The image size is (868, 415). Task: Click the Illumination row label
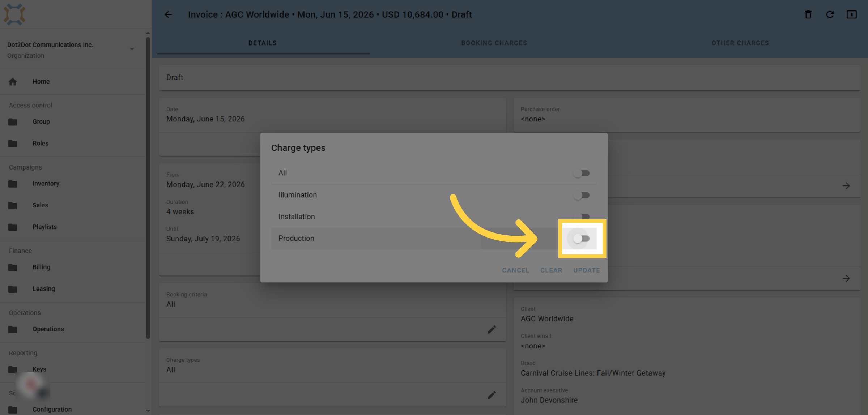(297, 195)
